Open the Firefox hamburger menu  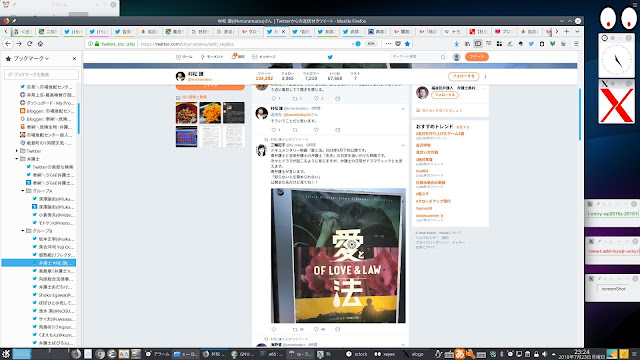[576, 44]
